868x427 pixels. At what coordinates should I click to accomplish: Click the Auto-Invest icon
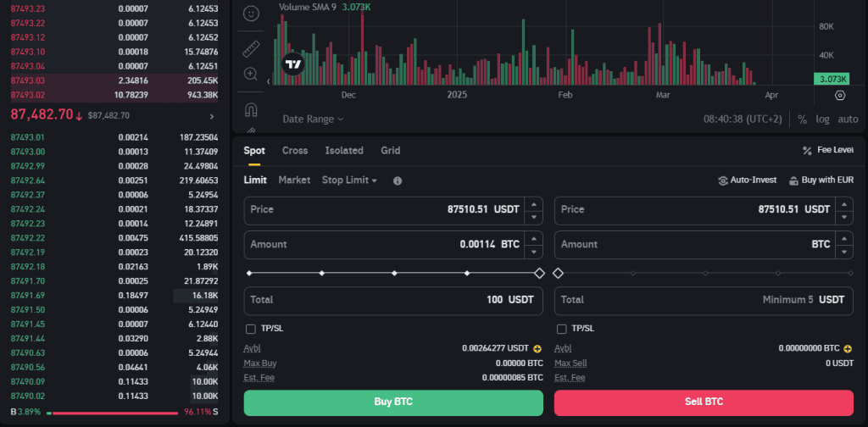(x=722, y=180)
